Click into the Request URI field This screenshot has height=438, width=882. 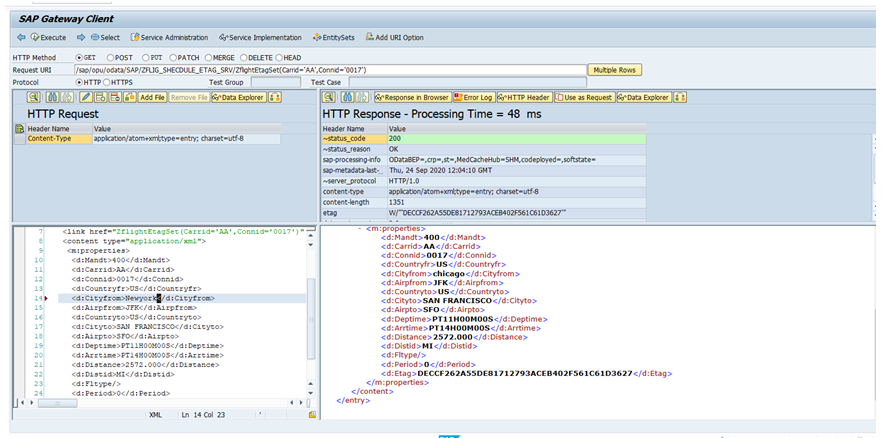[330, 70]
